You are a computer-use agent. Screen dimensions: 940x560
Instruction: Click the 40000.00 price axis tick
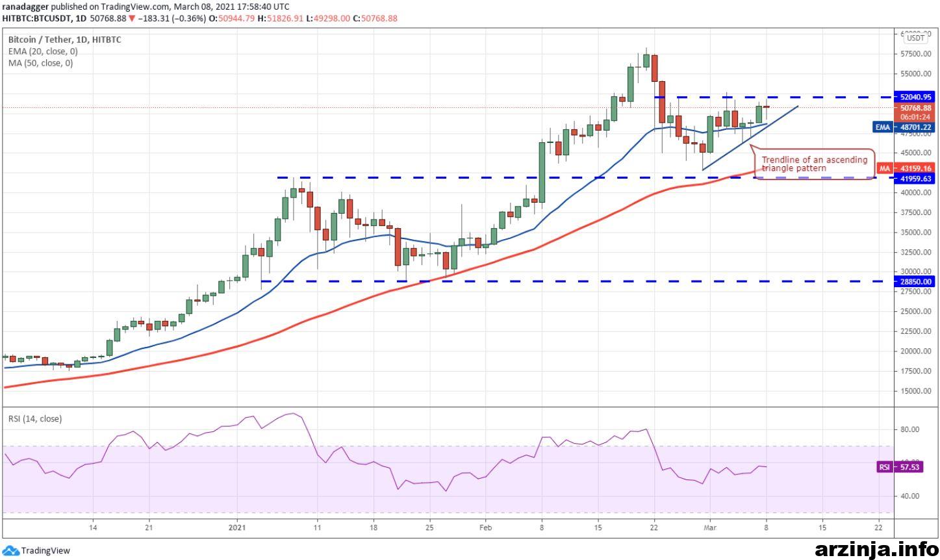[916, 193]
